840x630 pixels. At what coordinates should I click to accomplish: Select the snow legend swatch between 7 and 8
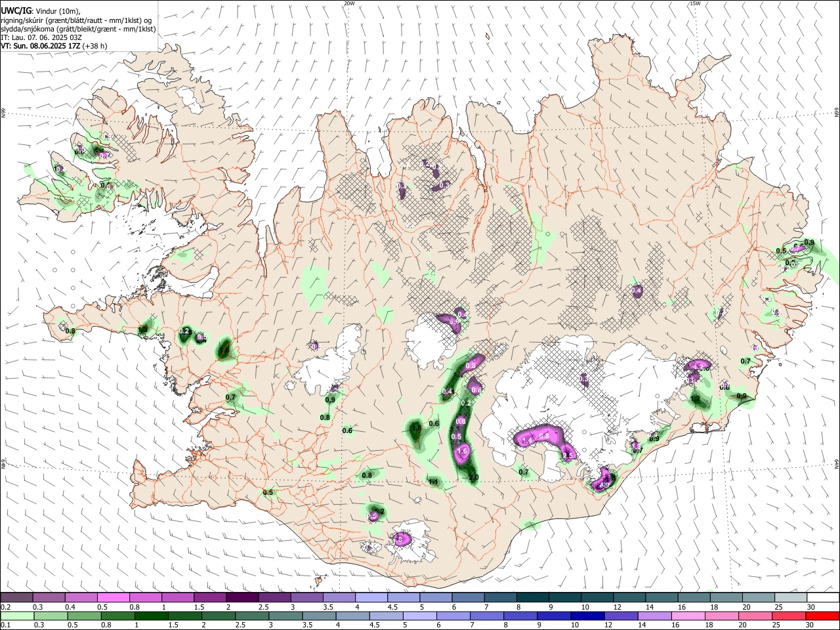pyautogui.click(x=500, y=598)
